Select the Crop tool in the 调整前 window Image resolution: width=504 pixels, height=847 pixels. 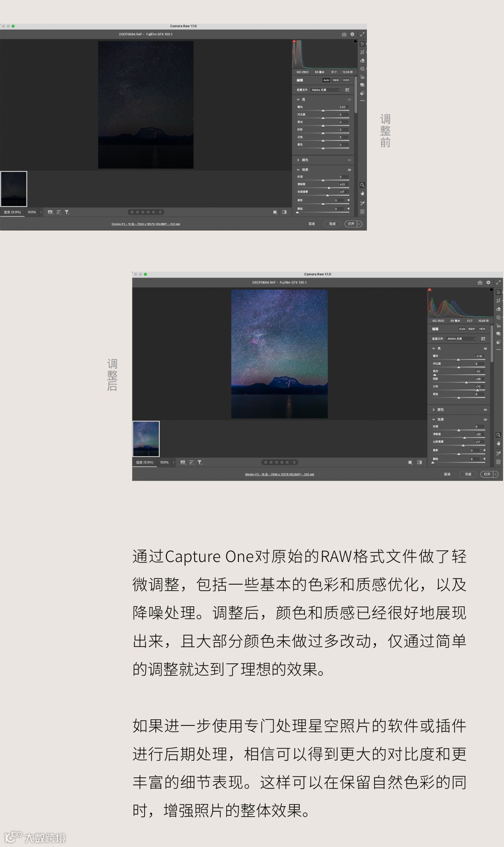tap(362, 52)
